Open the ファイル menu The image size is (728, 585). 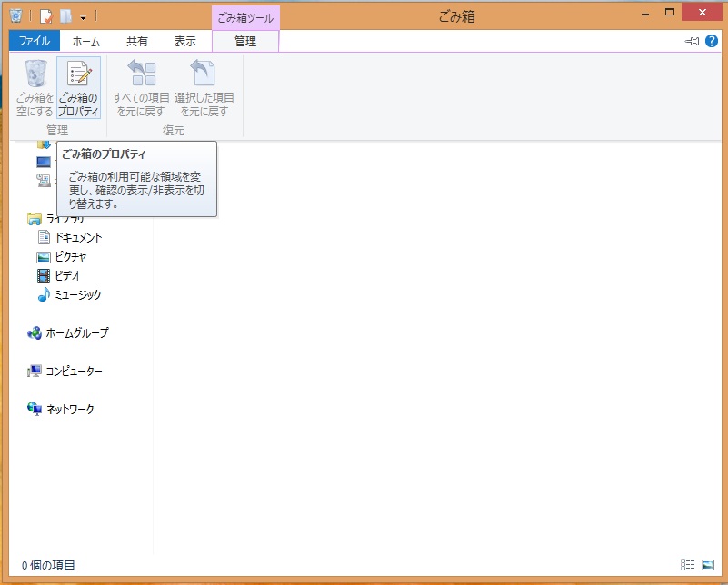34,41
